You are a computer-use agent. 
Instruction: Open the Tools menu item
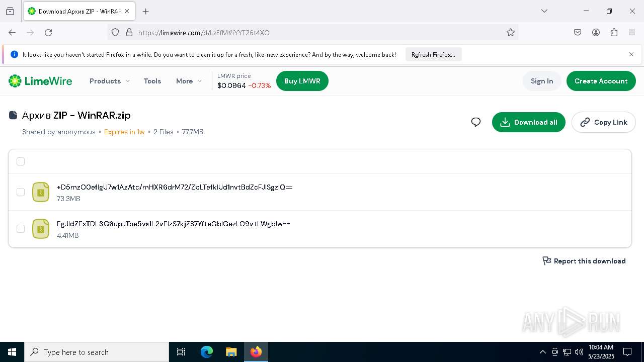pos(152,81)
